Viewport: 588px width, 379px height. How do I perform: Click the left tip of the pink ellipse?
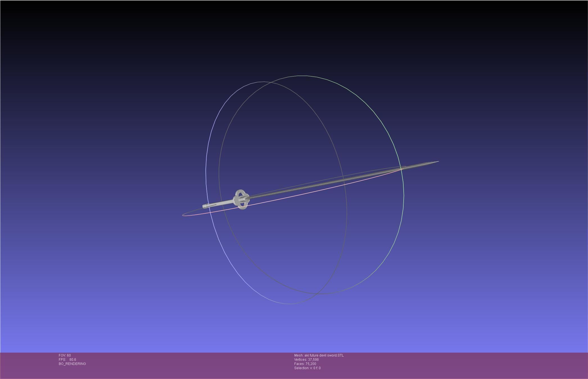(x=183, y=215)
